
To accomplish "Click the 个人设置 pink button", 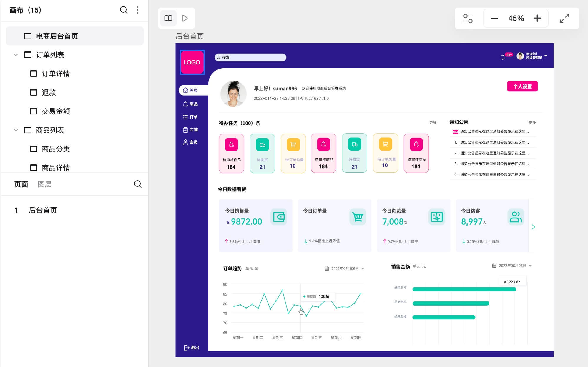I will click(522, 86).
